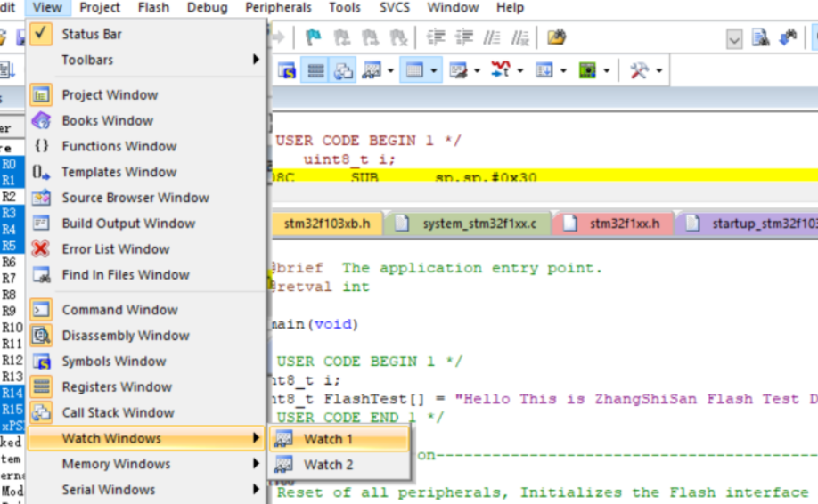Click the system viewer toolbar icon
Screen dimensions: 818x504
coord(587,69)
